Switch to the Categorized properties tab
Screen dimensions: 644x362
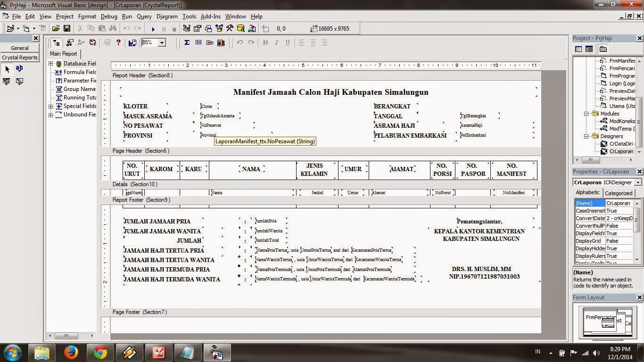pyautogui.click(x=618, y=193)
